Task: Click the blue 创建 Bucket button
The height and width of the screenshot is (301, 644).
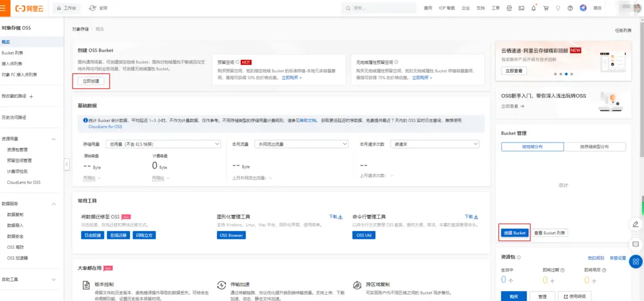Action: click(x=514, y=233)
